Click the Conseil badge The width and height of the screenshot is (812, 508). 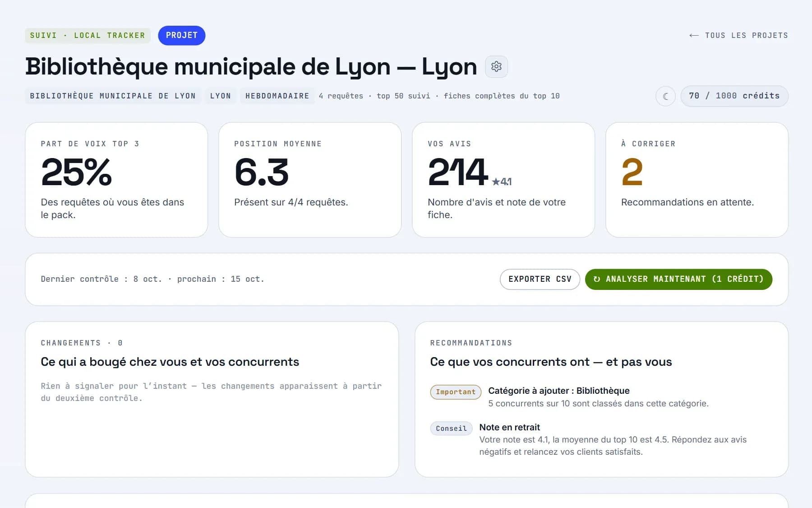click(x=451, y=428)
